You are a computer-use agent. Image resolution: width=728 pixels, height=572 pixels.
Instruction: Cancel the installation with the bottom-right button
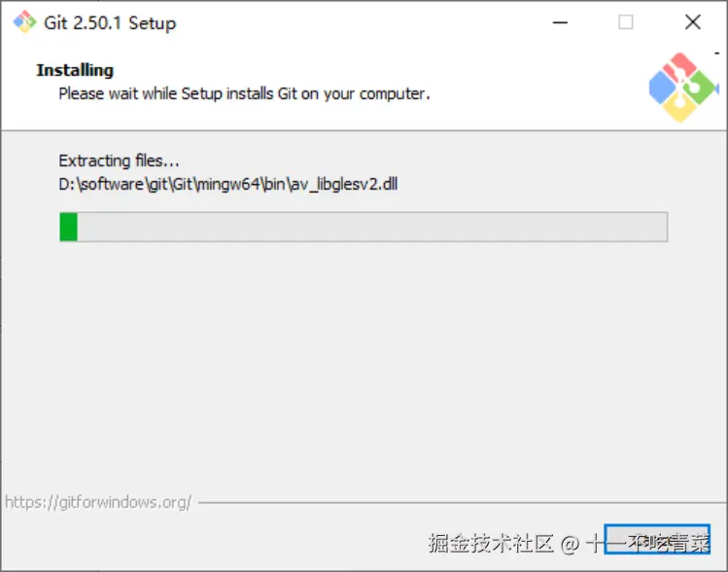point(657,539)
